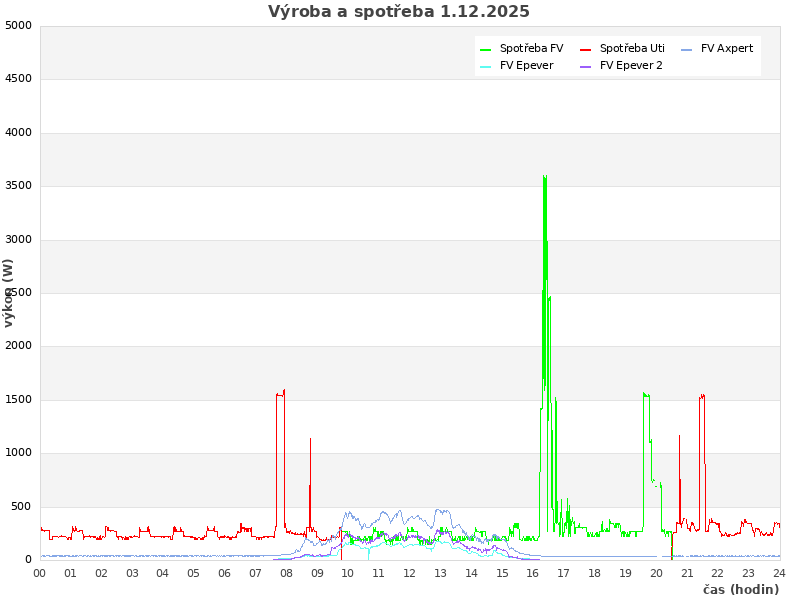
Task: Select the Spotřeba Uti legend label
Action: click(x=632, y=48)
